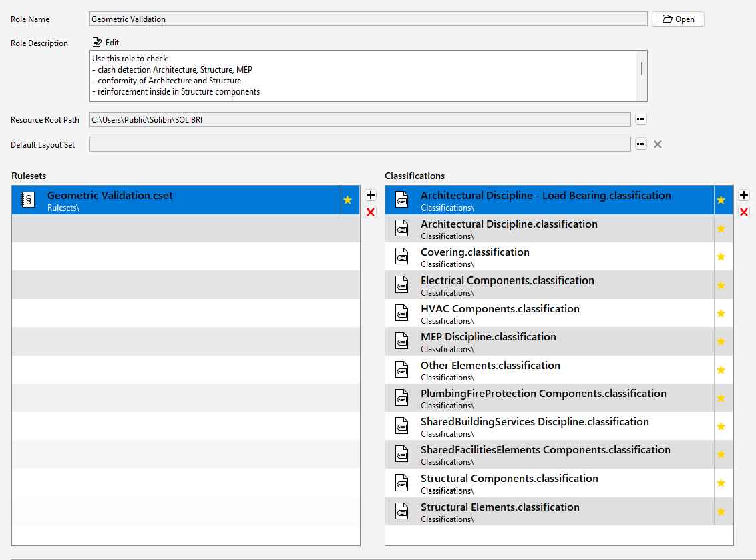This screenshot has width=756, height=560.
Task: Add a new classification
Action: pyautogui.click(x=744, y=195)
